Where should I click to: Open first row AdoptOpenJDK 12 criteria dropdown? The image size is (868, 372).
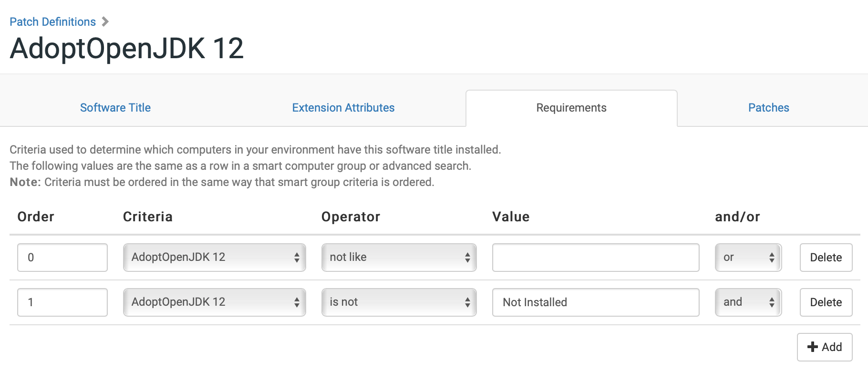[215, 258]
